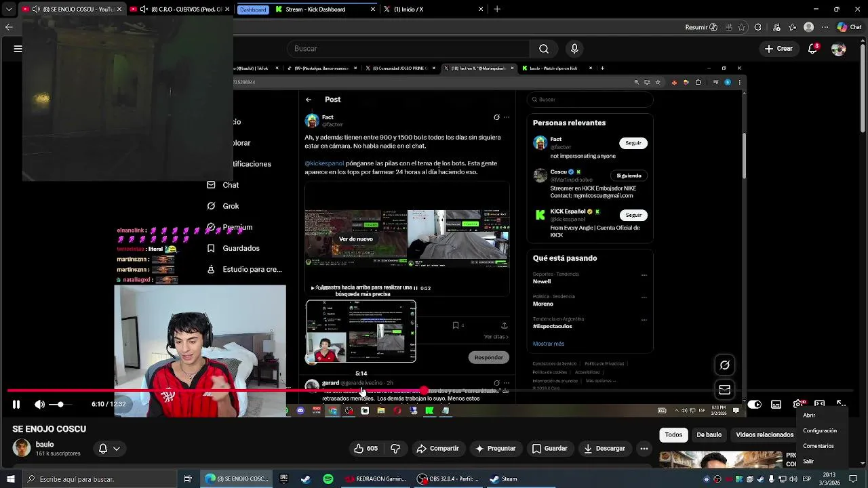Screen dimensions: 868x488
Task: Click the Grok item in X sidebar
Action: [x=231, y=206]
